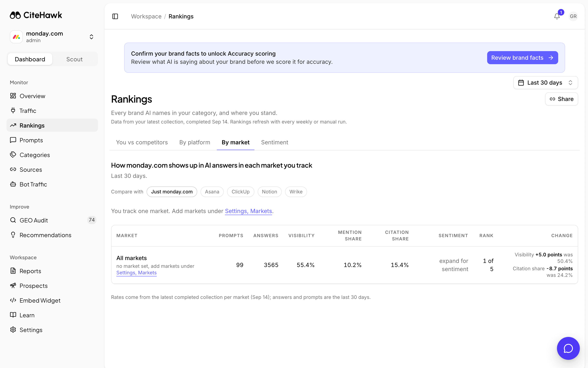The width and height of the screenshot is (588, 368).
Task: Open Recommendations in sidebar
Action: (x=52, y=235)
